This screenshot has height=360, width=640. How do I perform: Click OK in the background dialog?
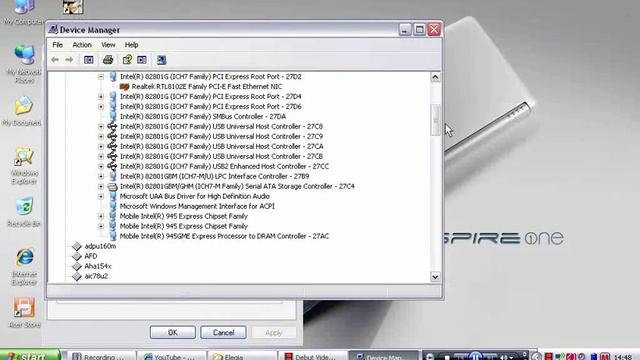173,332
